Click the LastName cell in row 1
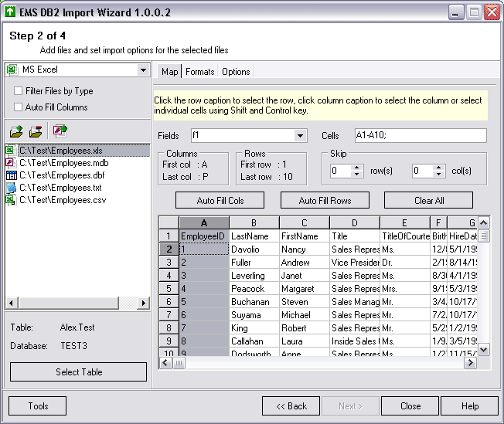504x424 pixels. 254,236
